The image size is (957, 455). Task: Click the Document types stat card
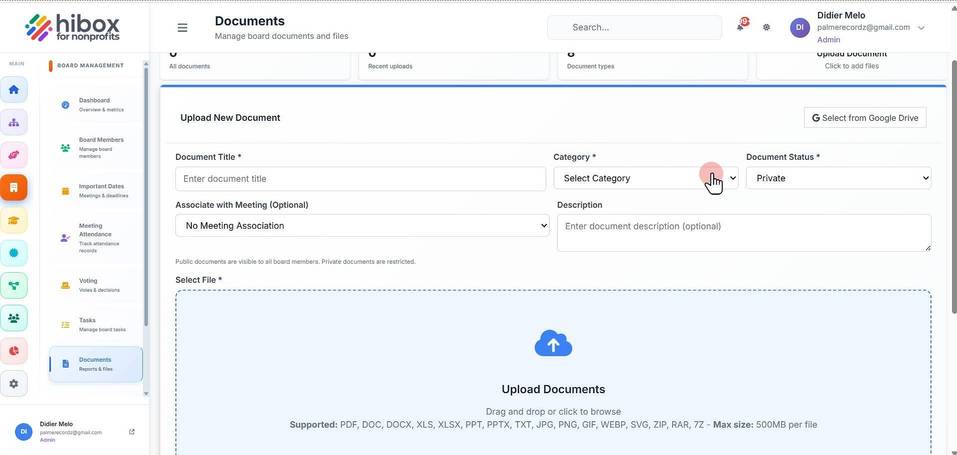coord(652,64)
